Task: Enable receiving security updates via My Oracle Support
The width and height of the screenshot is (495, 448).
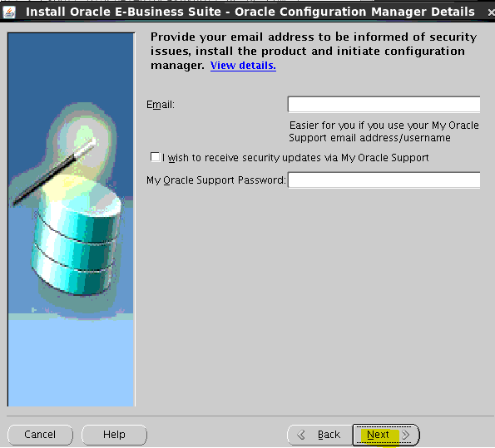Action: pos(155,157)
